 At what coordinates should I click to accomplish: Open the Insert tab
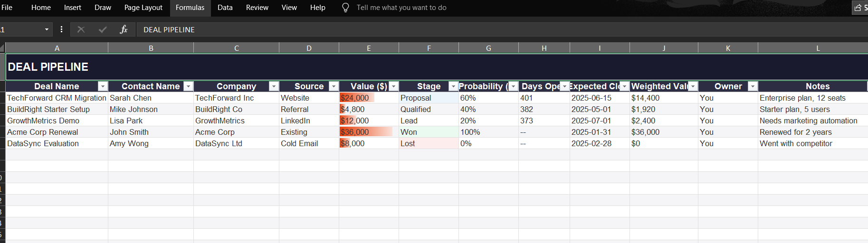coord(73,8)
